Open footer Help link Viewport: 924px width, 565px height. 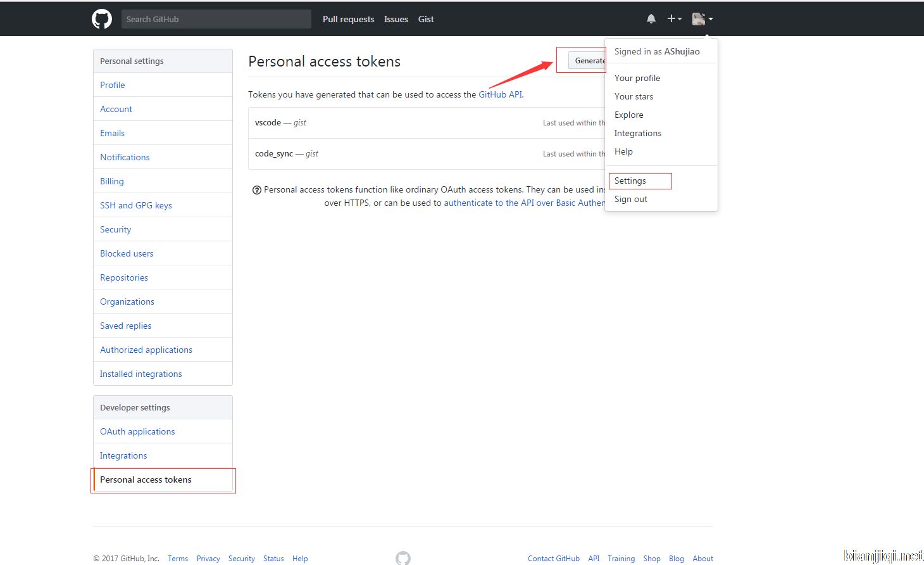click(300, 559)
